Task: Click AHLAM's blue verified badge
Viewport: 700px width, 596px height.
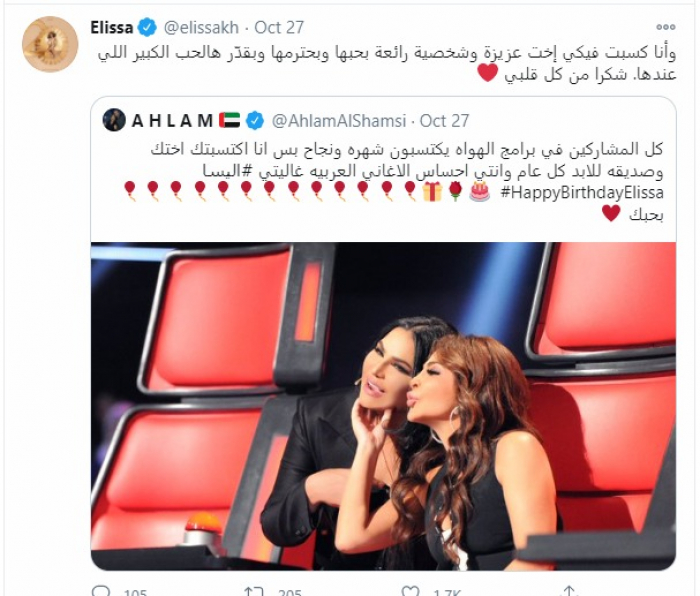Action: coord(255,121)
